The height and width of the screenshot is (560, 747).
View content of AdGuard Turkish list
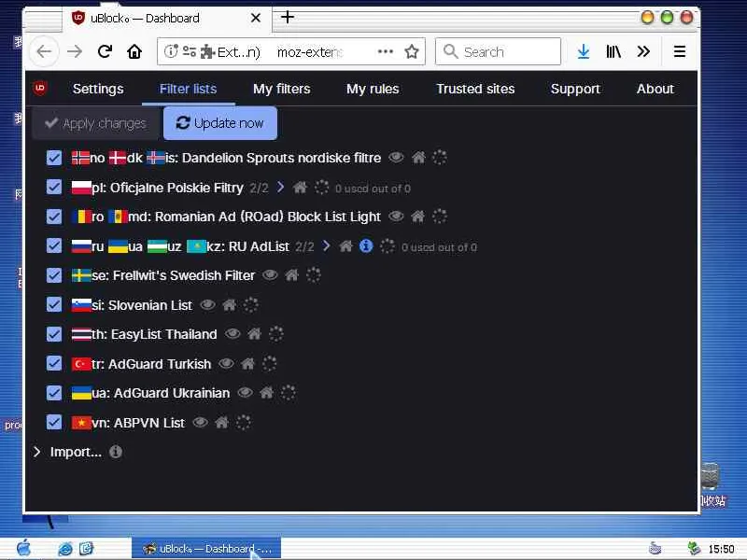[x=226, y=363]
